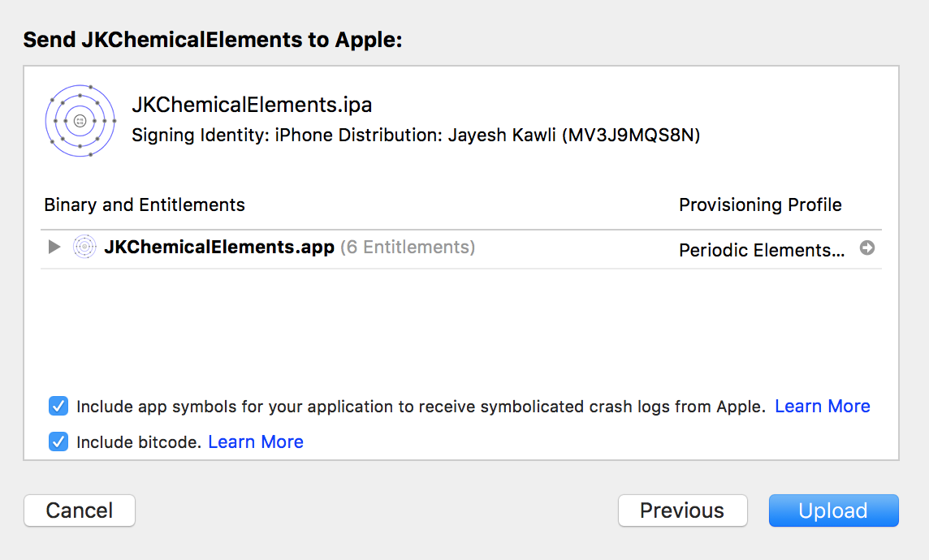Click the Include app symbols label text
This screenshot has width=929, height=560.
(x=421, y=407)
